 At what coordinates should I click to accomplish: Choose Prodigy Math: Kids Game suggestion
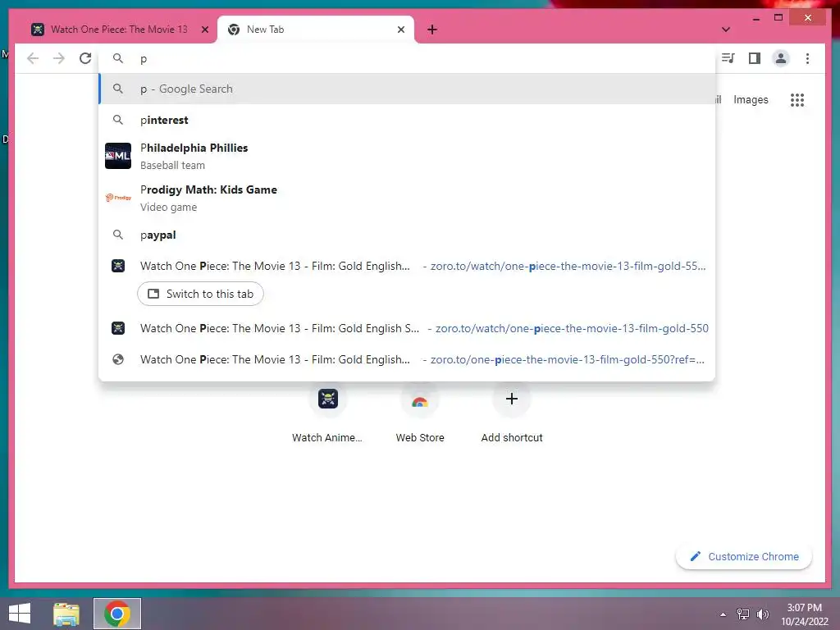point(407,198)
